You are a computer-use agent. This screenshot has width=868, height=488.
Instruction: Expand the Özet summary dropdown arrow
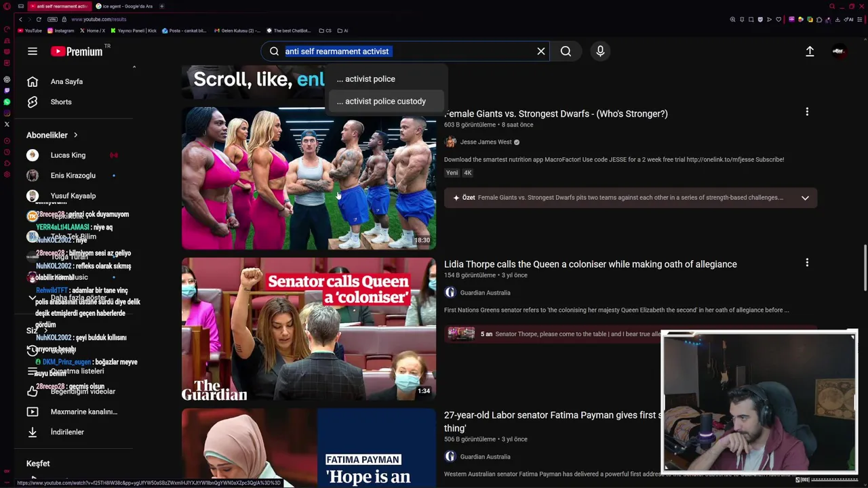805,198
